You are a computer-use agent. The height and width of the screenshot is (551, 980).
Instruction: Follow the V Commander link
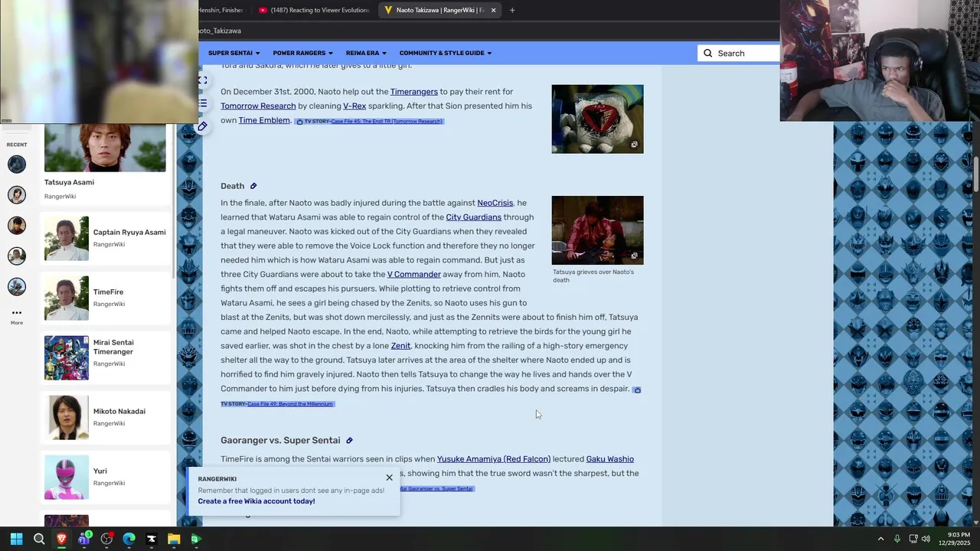(413, 275)
